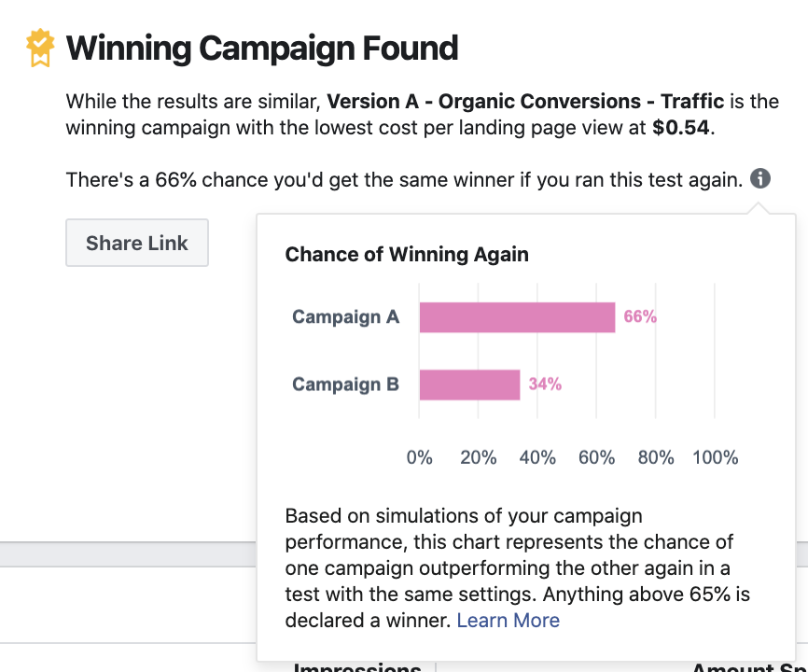Click the Campaign B label
Viewport: 808px width, 672px height.
[x=346, y=385]
